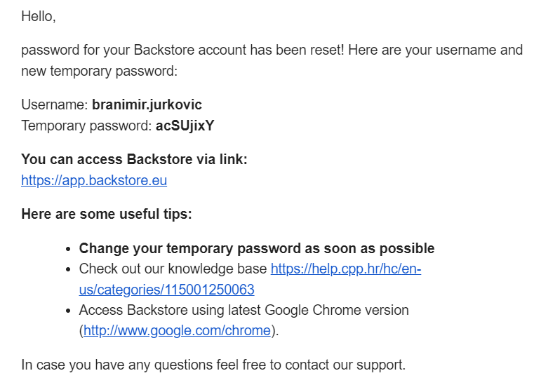Click the bullet before "Check out our knowledge base"
Screen dimensions: 534x392
[x=69, y=269]
